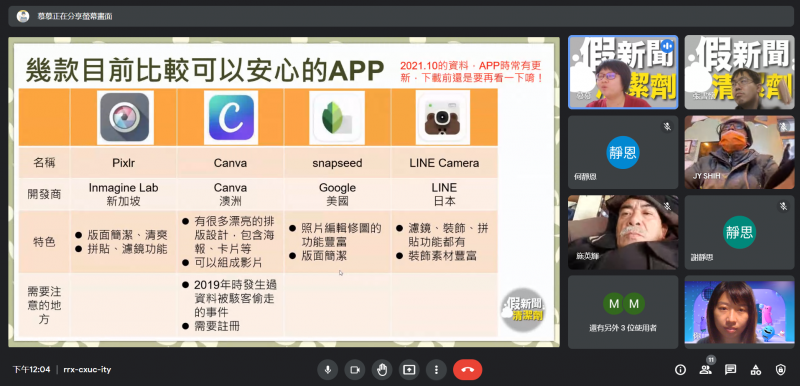Open the tile showing 還有另外 3 位使用者
This screenshot has width=800, height=386.
(623, 312)
